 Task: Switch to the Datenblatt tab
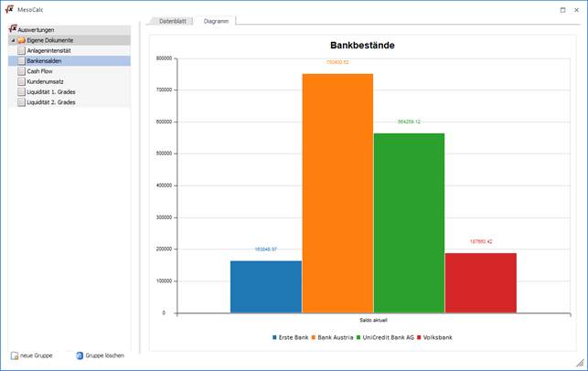172,20
